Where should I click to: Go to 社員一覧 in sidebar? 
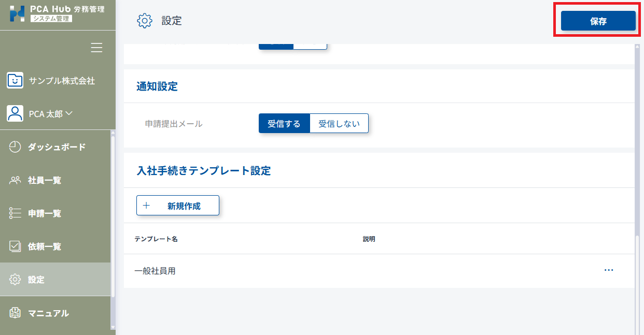[x=45, y=180]
